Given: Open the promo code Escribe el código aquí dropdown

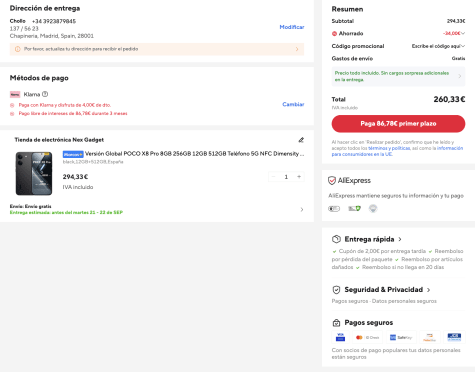Looking at the screenshot, I should click(x=438, y=46).
